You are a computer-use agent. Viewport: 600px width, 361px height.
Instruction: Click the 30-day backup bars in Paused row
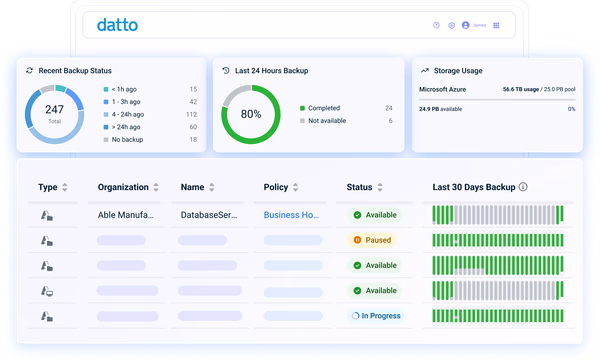coord(498,240)
